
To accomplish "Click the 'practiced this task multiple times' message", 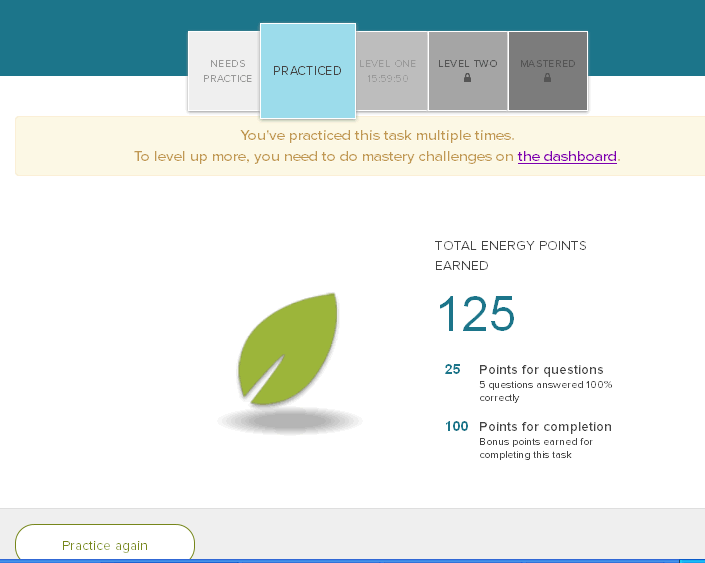I will [x=377, y=135].
